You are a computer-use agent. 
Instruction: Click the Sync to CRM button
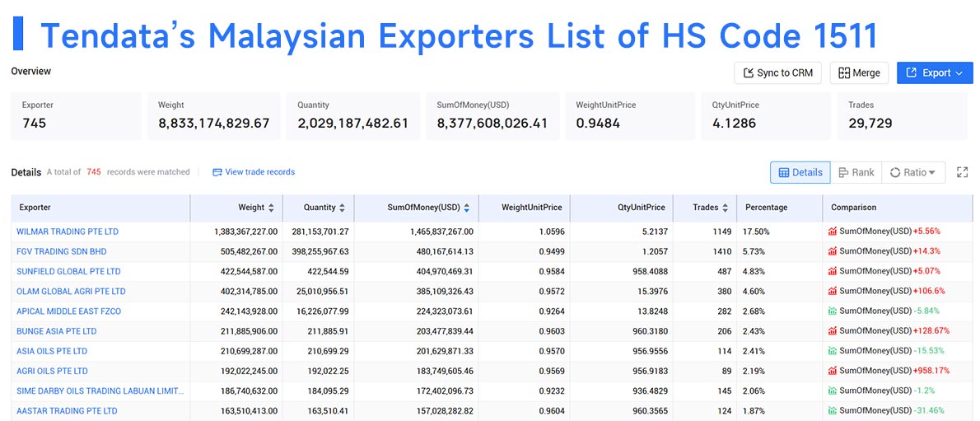click(x=777, y=73)
